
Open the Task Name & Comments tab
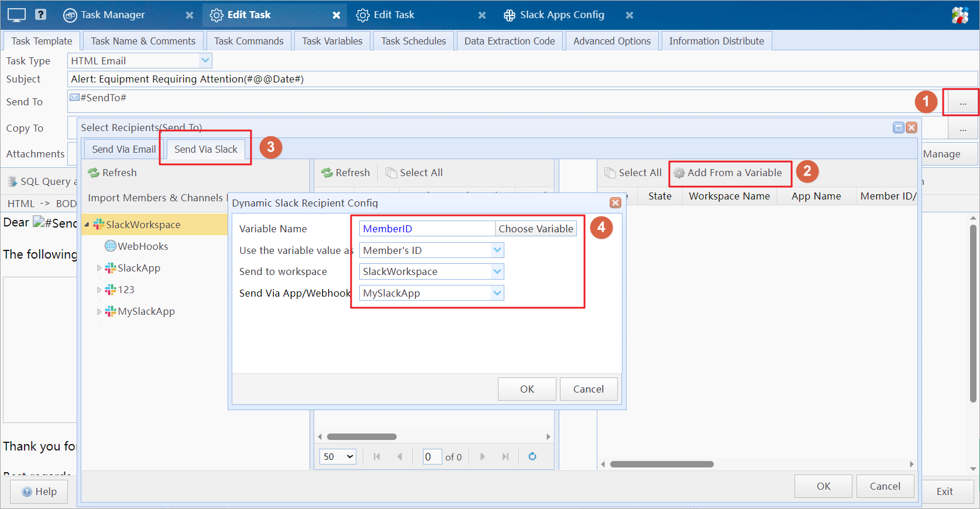[x=143, y=41]
